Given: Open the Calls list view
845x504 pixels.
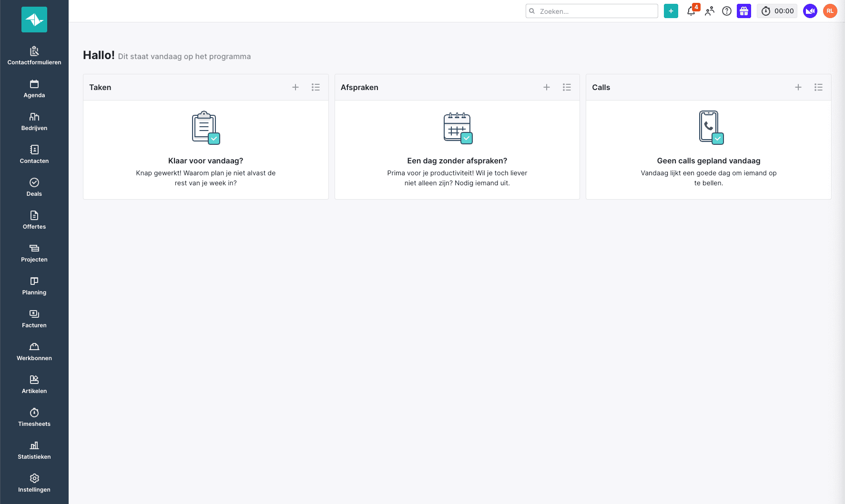Looking at the screenshot, I should click(818, 87).
